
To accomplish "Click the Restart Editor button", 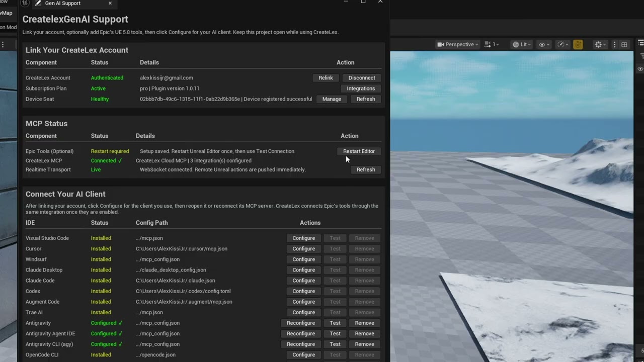I will tap(359, 151).
